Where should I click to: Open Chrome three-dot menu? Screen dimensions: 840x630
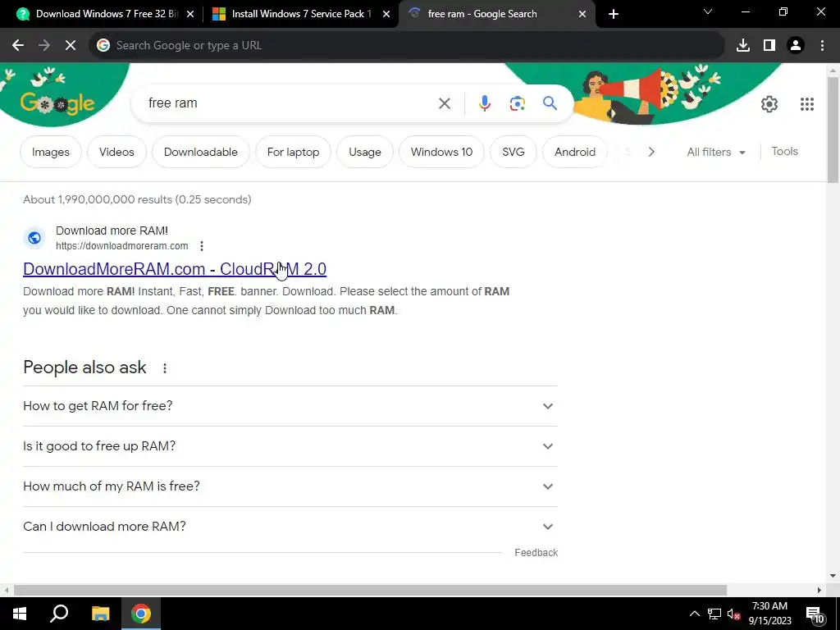[x=822, y=46]
